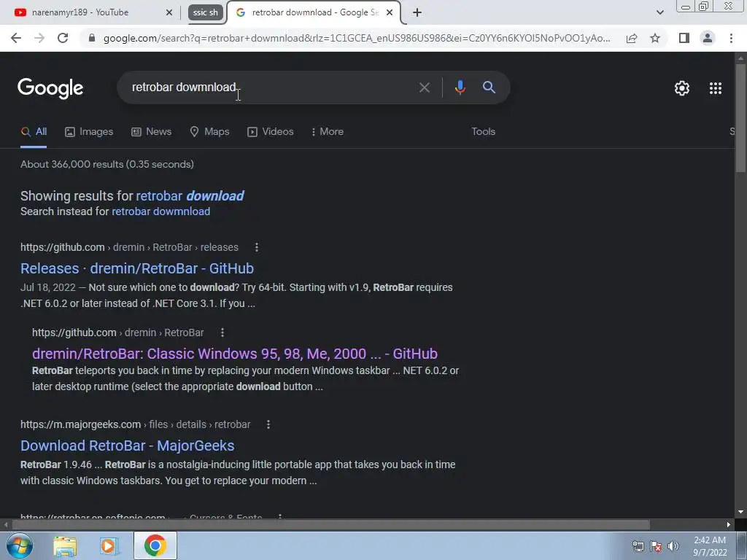Open options for the dremin RetroBar result
The width and height of the screenshot is (747, 560).
tap(222, 332)
